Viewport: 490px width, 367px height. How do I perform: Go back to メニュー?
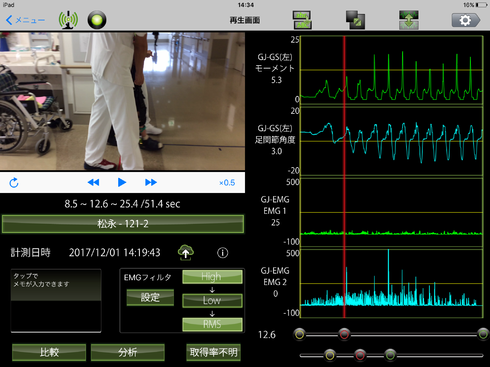click(25, 20)
